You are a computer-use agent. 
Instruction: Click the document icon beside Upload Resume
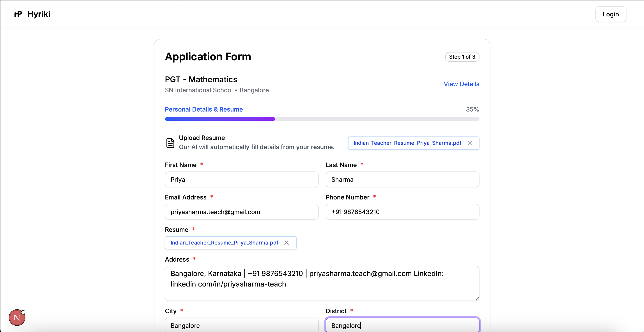coord(170,143)
